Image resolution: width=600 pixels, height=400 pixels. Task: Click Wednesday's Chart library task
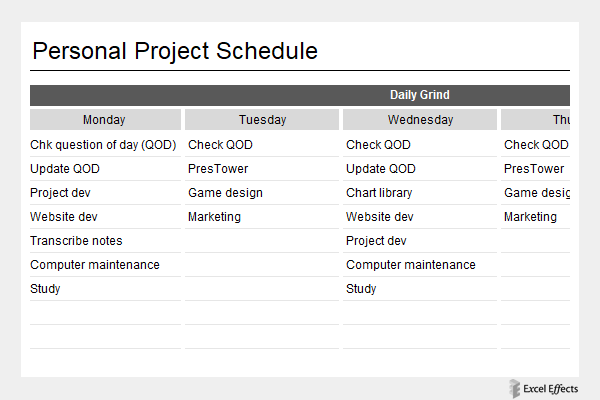pyautogui.click(x=379, y=193)
